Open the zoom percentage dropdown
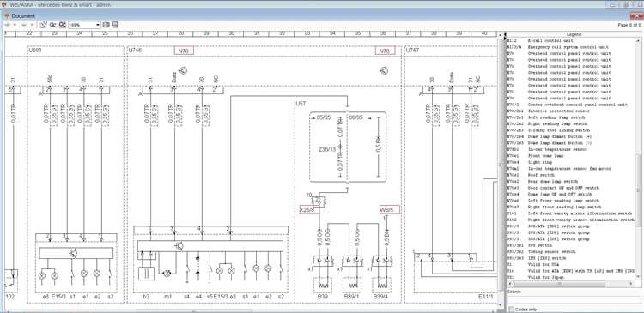The width and height of the screenshot is (644, 313). pyautogui.click(x=98, y=25)
